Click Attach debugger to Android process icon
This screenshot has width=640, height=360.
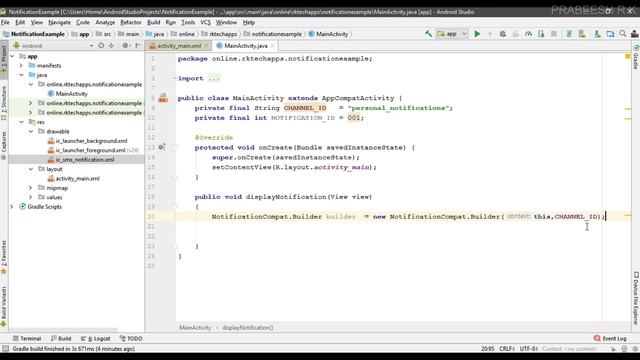pos(541,34)
